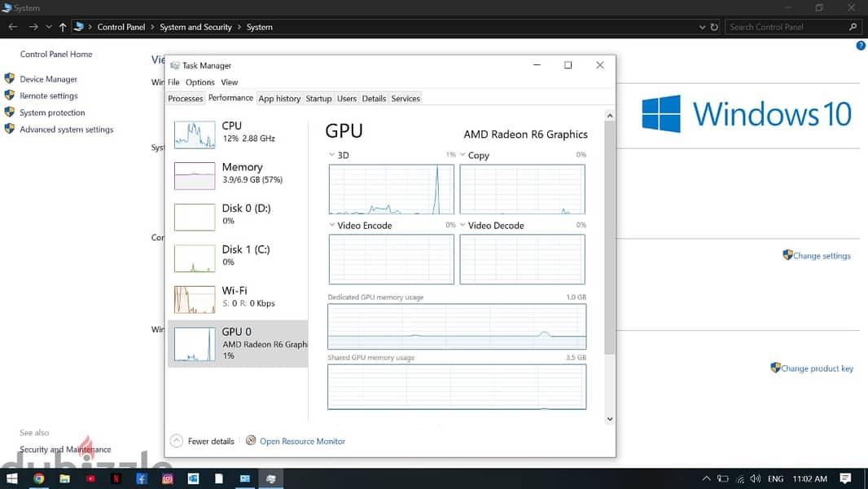This screenshot has height=489, width=868.
Task: Open the Video Encode graph dropdown
Action: coord(331,225)
